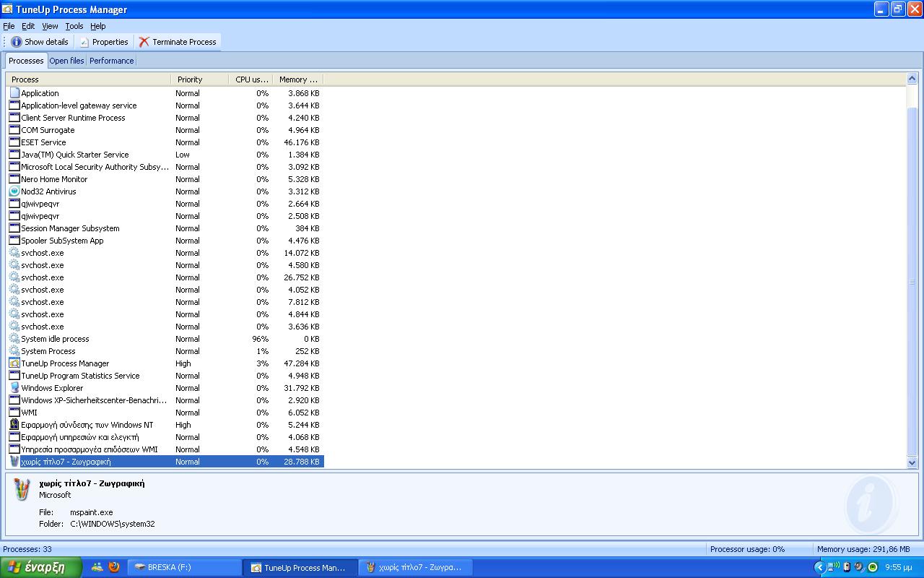Sort by the Priority column header
Image resolution: width=924 pixels, height=578 pixels.
pos(200,79)
